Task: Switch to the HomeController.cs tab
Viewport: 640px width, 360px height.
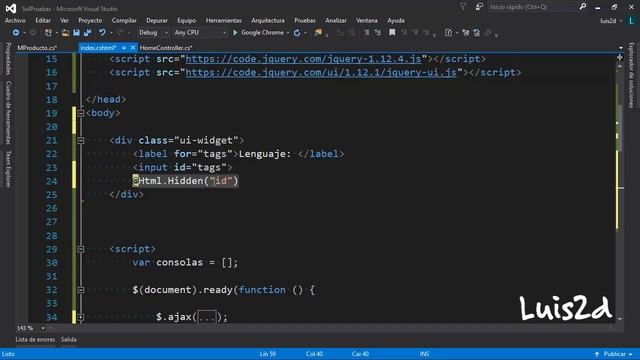Action: coord(166,48)
